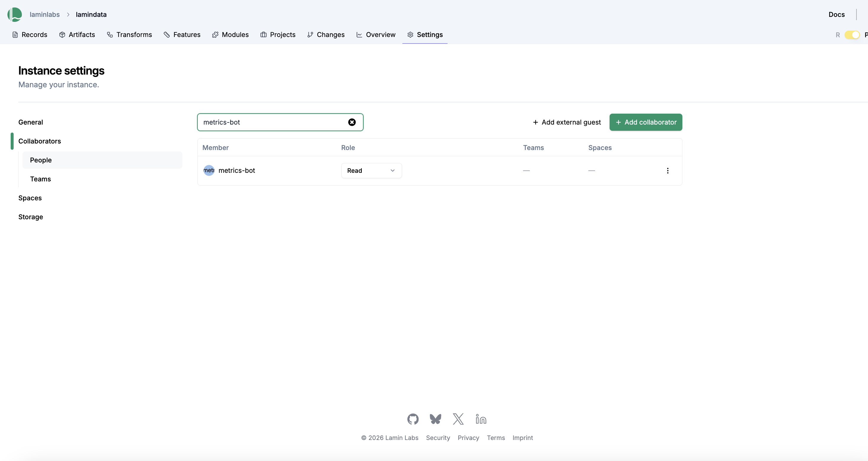The height and width of the screenshot is (461, 868).
Task: Click the lamindata breadcrumb
Action: (x=91, y=14)
